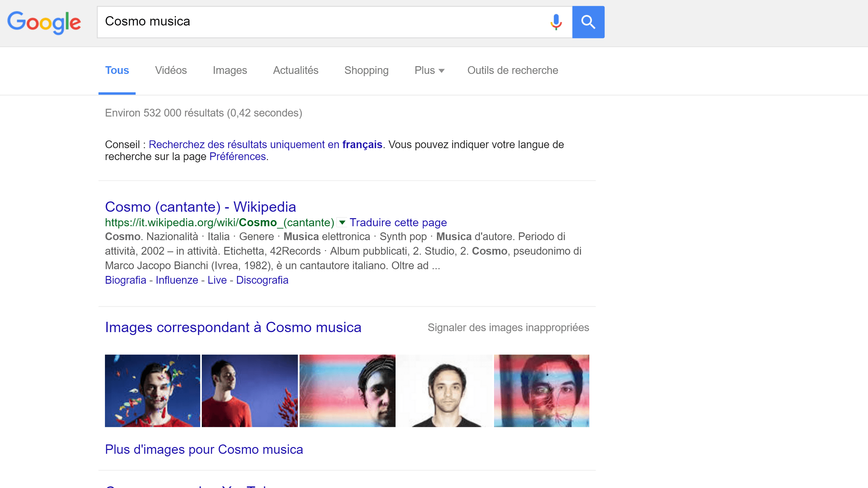Viewport: 868px width, 488px height.
Task: Click 'Images correspondant à Cosmo musica' heading
Action: [233, 327]
